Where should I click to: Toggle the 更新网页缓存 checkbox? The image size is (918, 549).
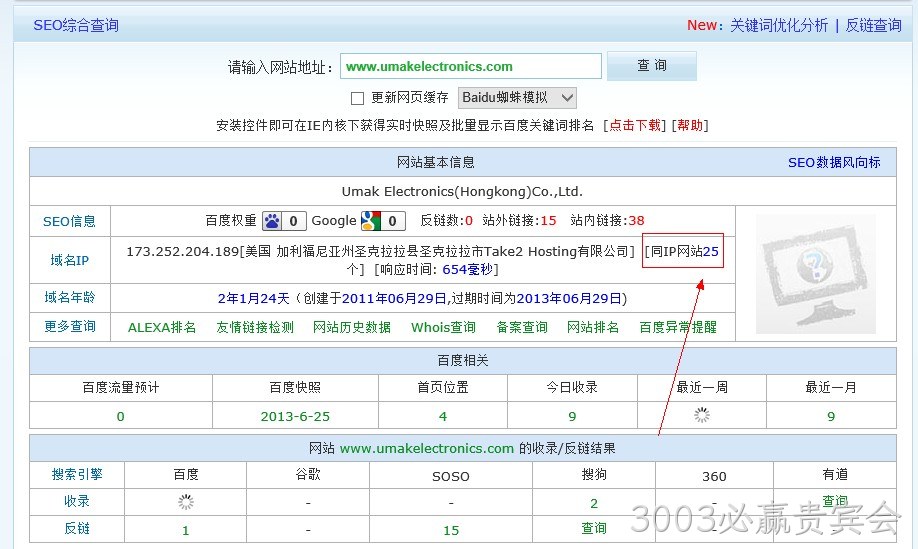357,98
